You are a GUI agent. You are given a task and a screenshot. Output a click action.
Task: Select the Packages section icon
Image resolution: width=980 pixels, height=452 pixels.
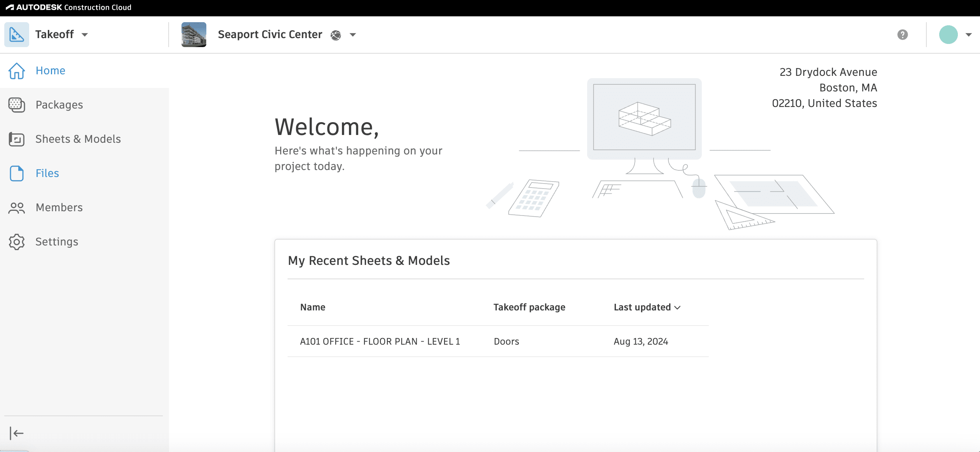(x=16, y=105)
